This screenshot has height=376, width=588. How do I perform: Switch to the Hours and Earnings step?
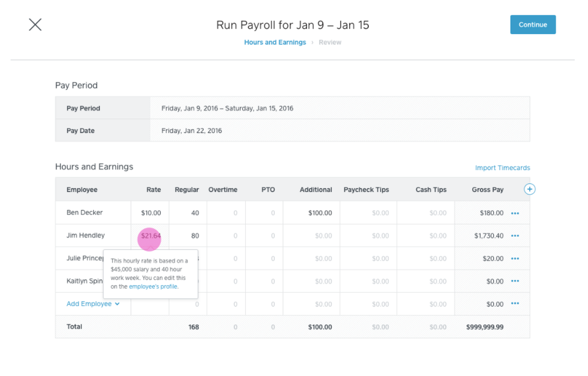coord(275,42)
